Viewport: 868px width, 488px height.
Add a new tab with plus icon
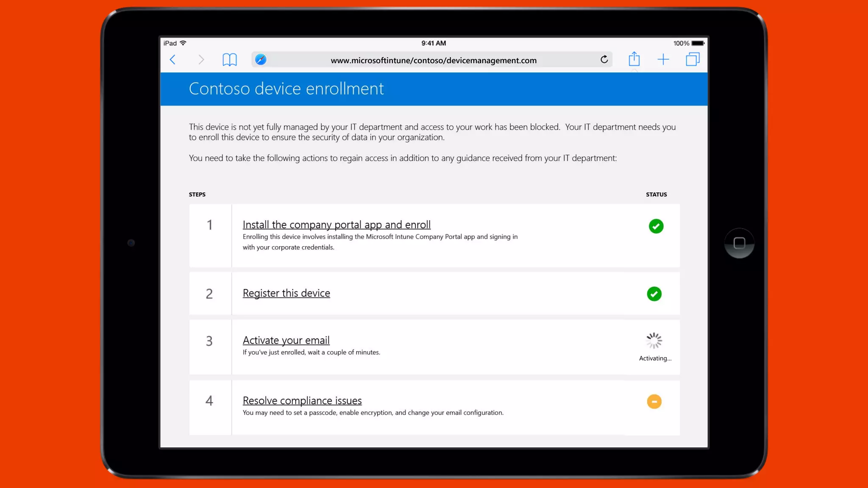pyautogui.click(x=663, y=60)
